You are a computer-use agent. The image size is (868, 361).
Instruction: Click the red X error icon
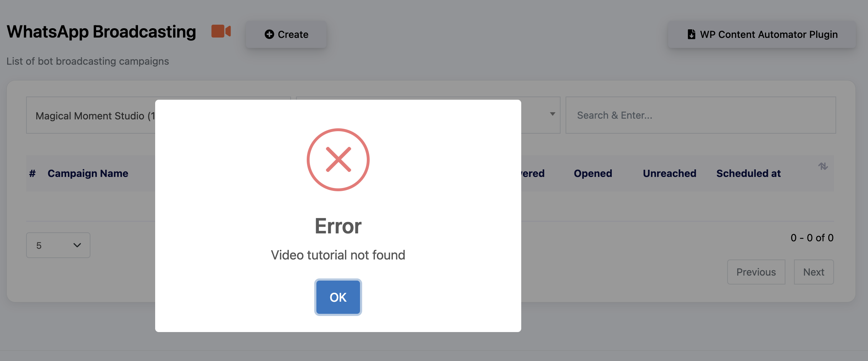[338, 159]
